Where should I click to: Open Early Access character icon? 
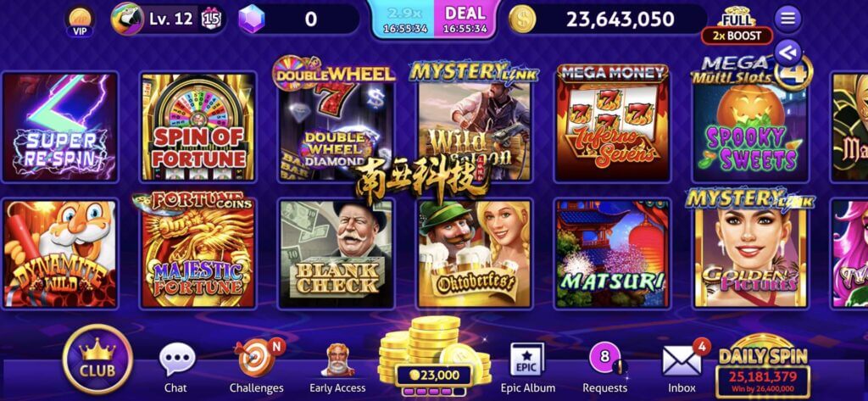pos(337,360)
